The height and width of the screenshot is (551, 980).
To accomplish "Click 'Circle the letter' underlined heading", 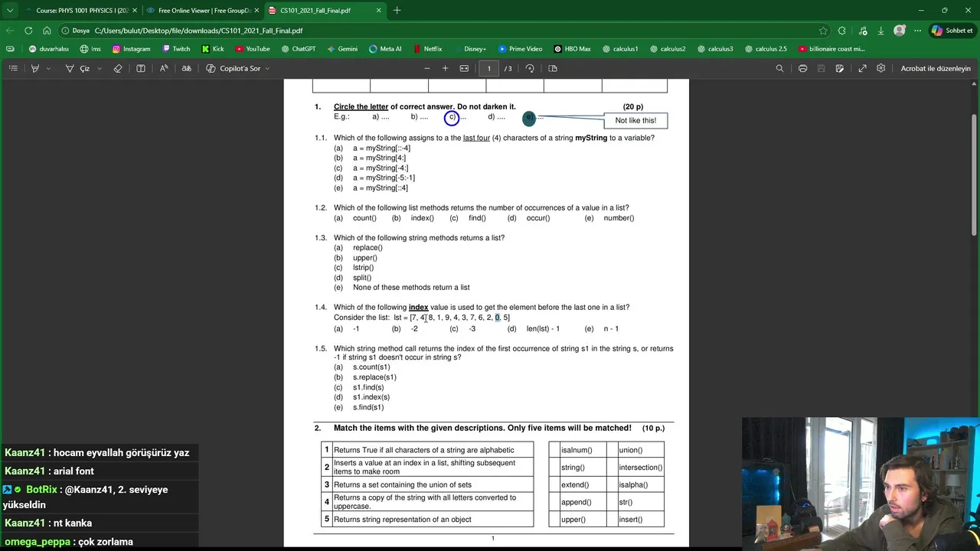I will [x=361, y=106].
